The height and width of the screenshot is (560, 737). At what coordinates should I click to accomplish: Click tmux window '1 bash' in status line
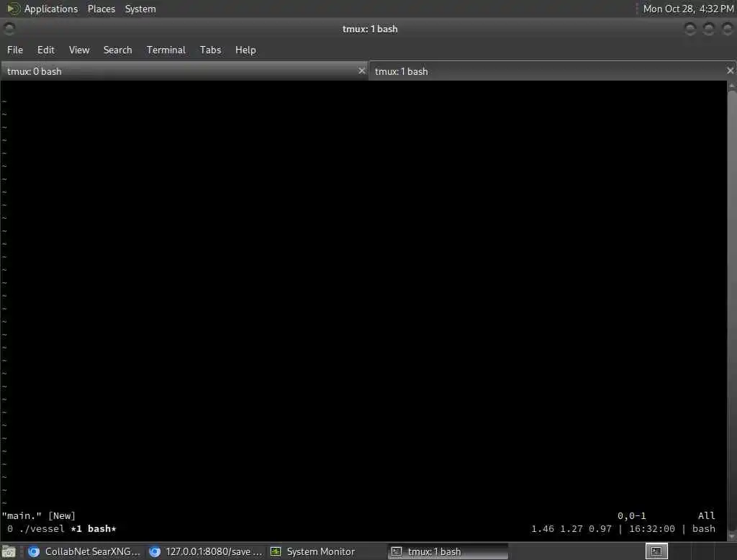93,529
